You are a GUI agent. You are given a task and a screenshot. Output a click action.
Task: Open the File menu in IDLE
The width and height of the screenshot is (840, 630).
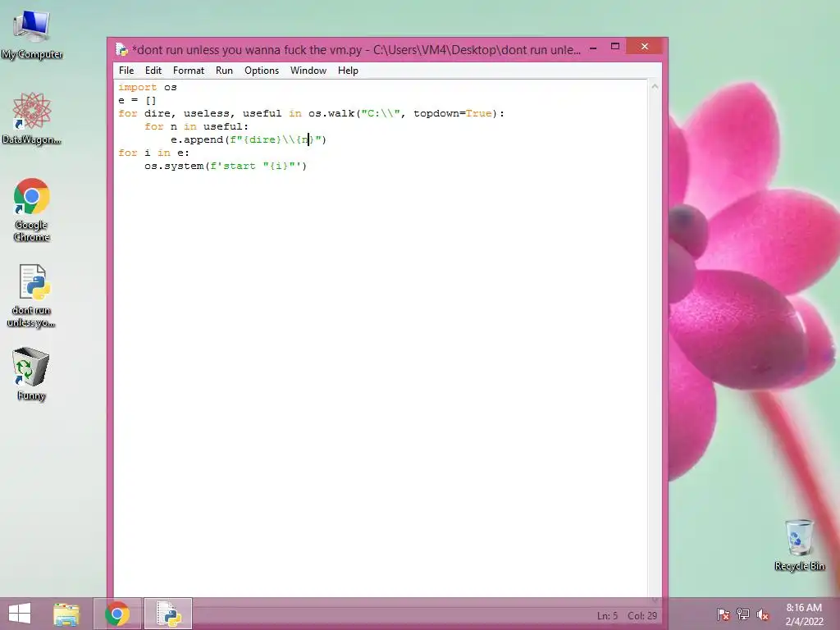pyautogui.click(x=126, y=71)
